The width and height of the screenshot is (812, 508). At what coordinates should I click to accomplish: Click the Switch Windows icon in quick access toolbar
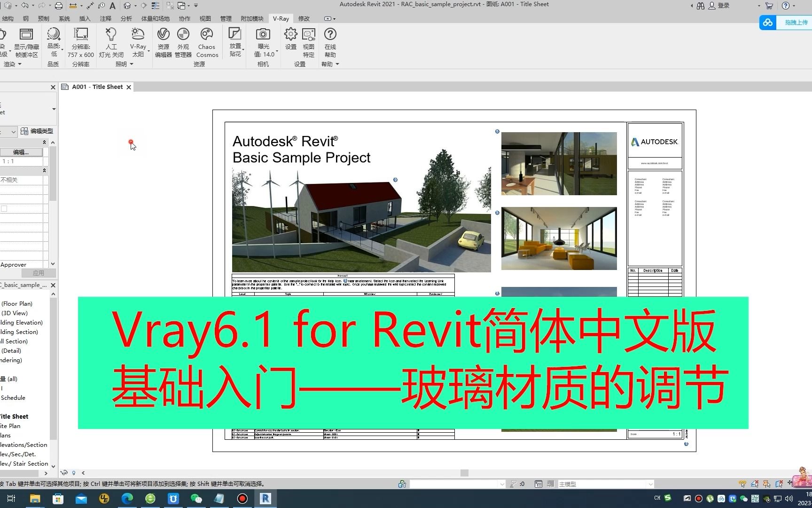pos(181,6)
